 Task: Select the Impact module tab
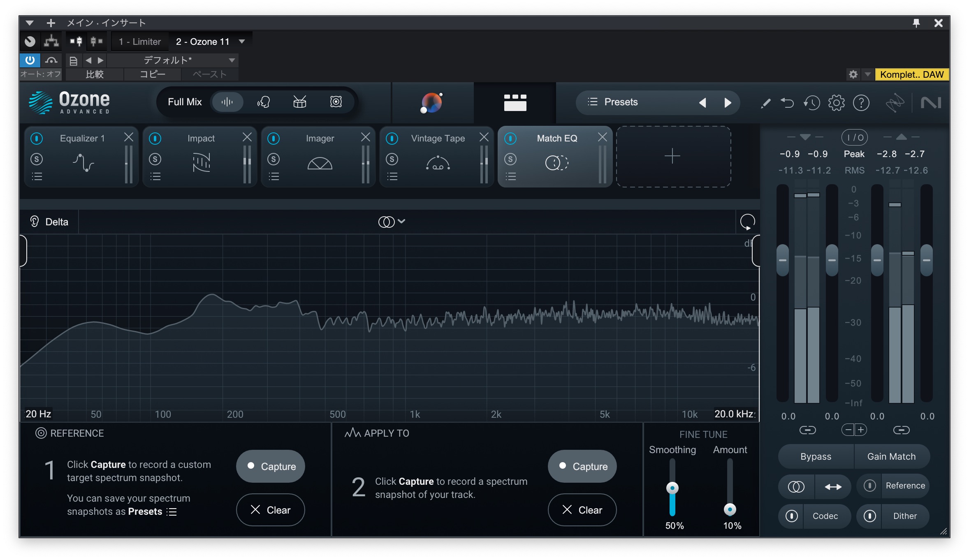tap(201, 139)
